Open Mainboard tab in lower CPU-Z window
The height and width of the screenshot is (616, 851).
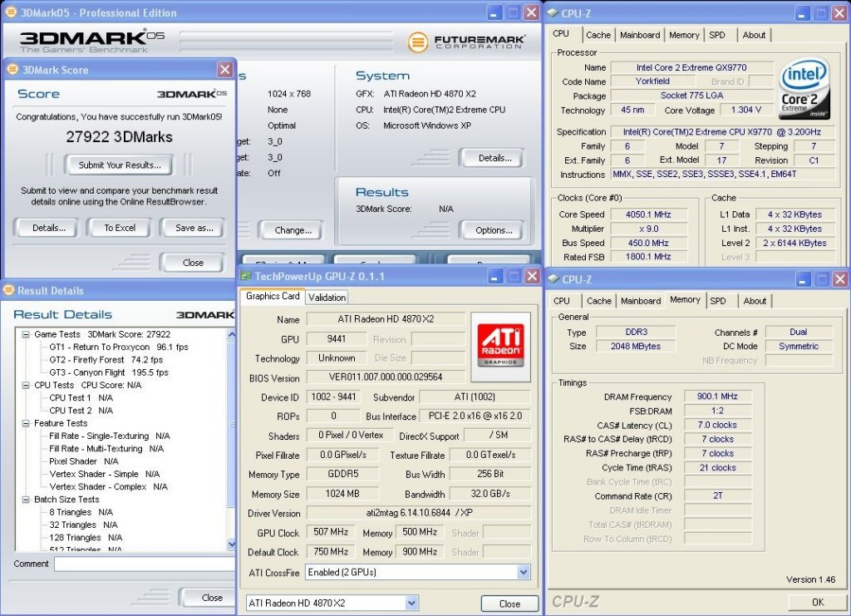641,301
